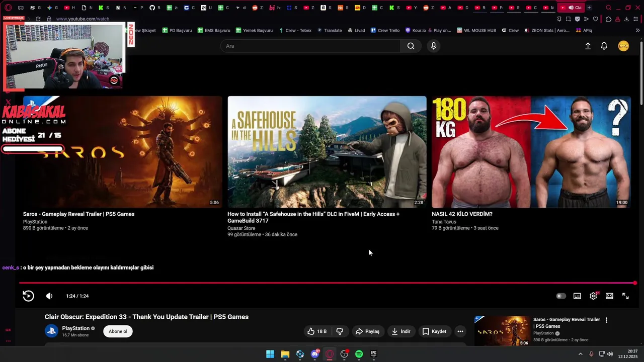The width and height of the screenshot is (644, 362).
Task: Open the NASIL 42 KİLO VERDİM? title
Action: (462, 214)
